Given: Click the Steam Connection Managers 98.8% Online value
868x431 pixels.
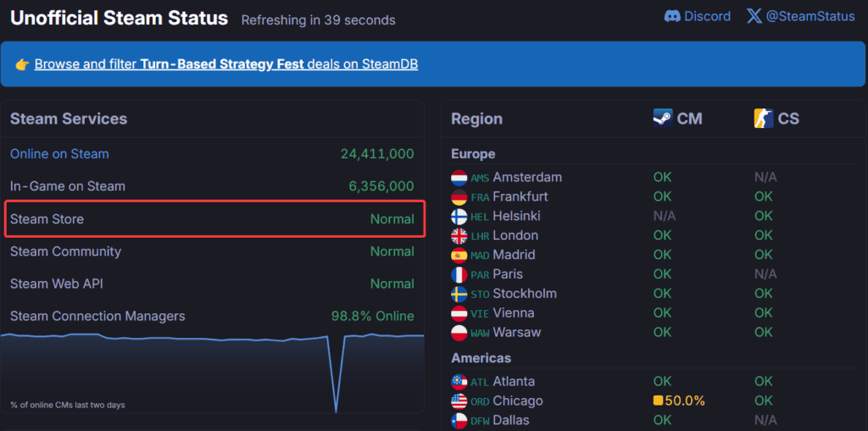Looking at the screenshot, I should click(373, 316).
